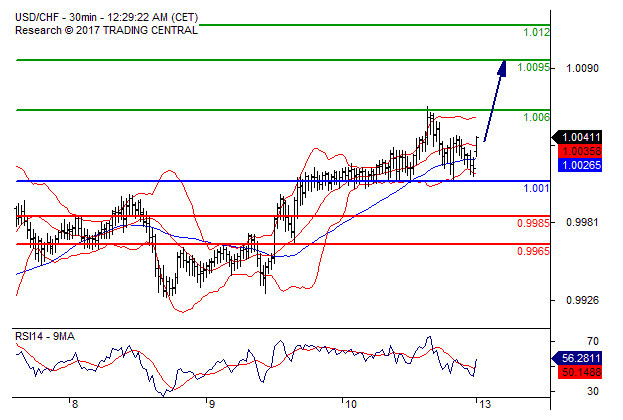Screen dimensions: 623x420
Task: Click the green 1.006 resistance label
Action: [x=536, y=117]
